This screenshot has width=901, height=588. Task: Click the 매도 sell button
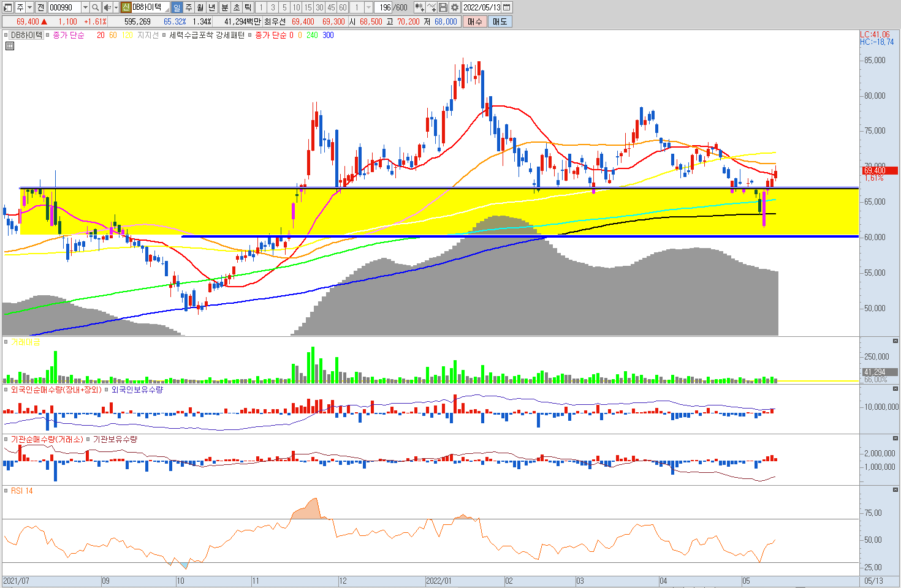[x=500, y=21]
